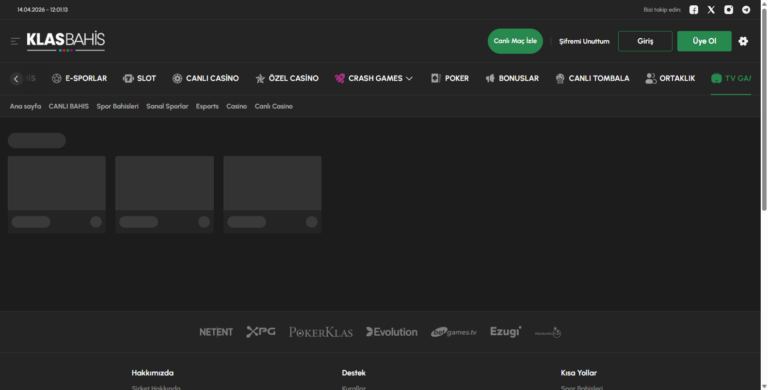Open the CANLI BAHIS link
This screenshot has width=768, height=390.
[x=69, y=106]
